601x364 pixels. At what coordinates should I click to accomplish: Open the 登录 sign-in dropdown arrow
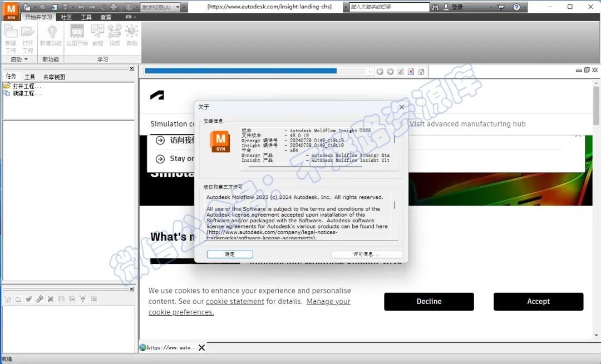coord(491,7)
